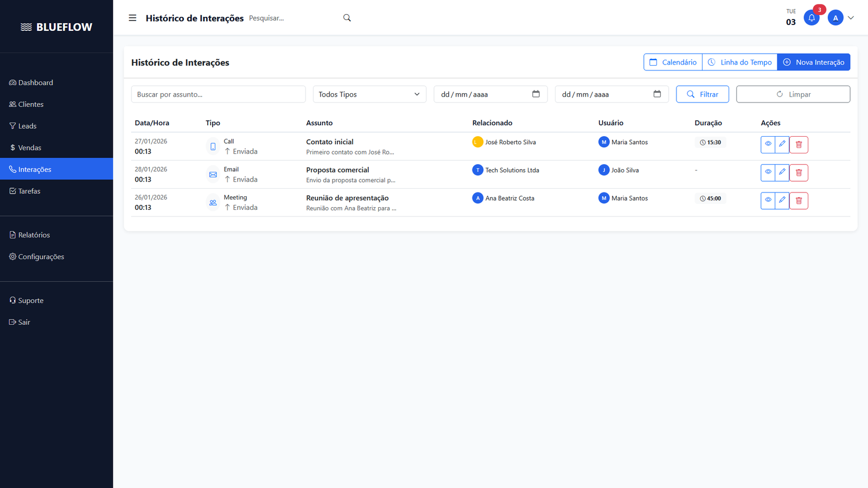Click the Meeting icon on Reunião de apresentação row
Screen dimensions: 868x488
pos(213,202)
